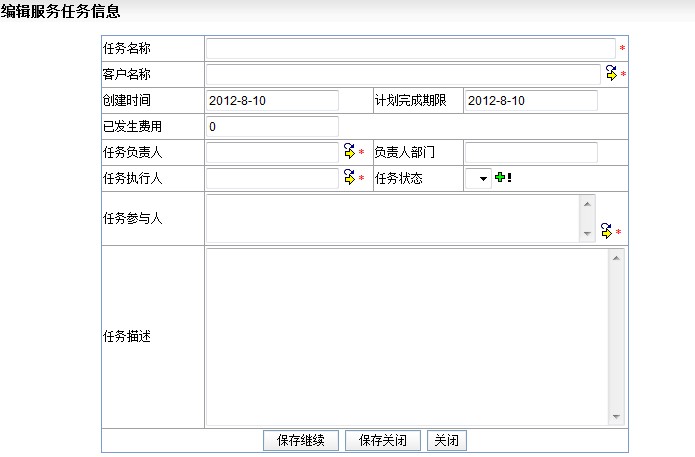Click the 任务参与人 scrollbar down arrow
This screenshot has height=457, width=695.
tap(588, 234)
